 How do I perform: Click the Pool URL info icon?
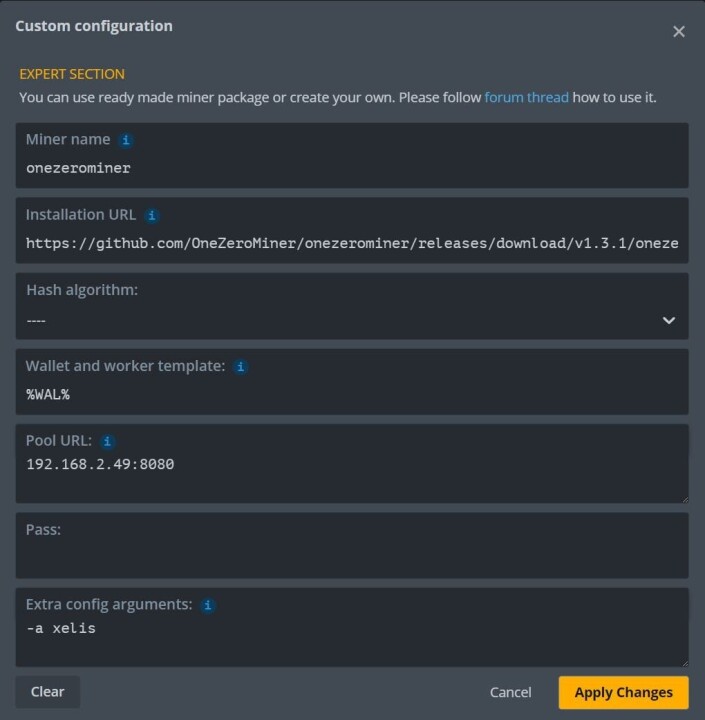tap(107, 442)
